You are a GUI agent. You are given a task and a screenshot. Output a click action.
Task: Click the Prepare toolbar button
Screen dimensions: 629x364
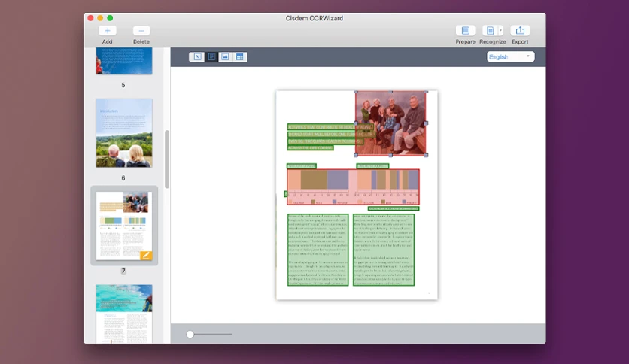(465, 31)
